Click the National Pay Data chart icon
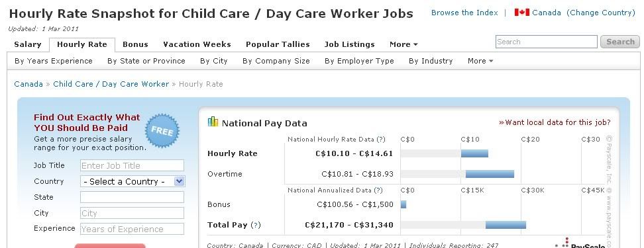 [213, 122]
